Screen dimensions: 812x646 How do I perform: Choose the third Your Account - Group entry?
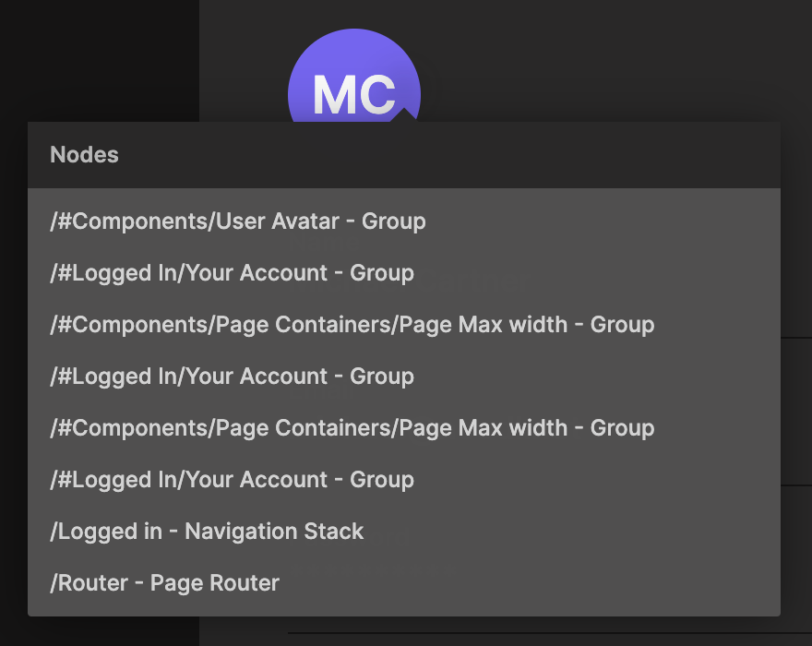pyautogui.click(x=233, y=480)
